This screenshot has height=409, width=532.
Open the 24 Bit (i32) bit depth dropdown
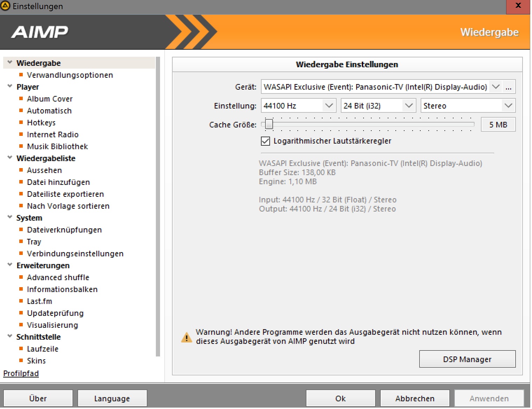(409, 106)
